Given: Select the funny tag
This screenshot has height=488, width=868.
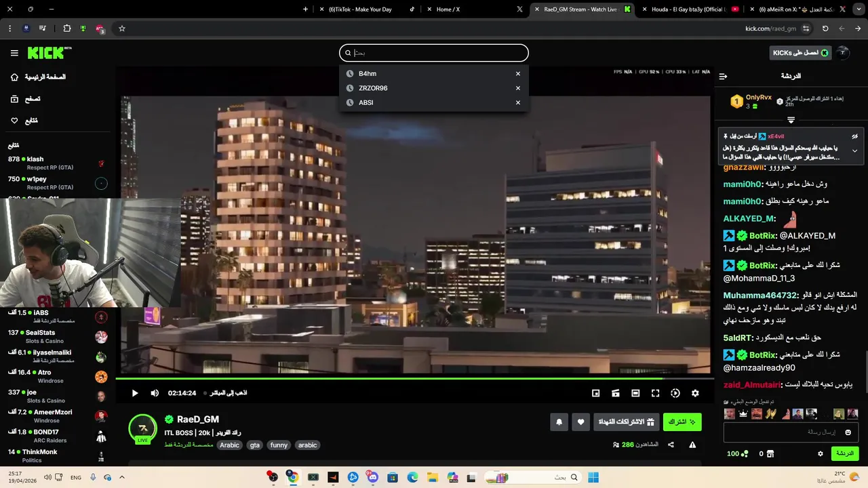Looking at the screenshot, I should (279, 445).
